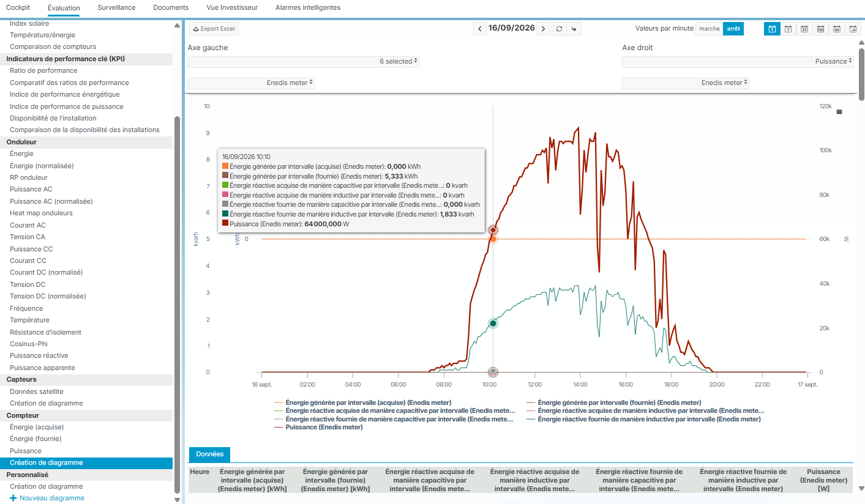Click the Heure column header in the data table

tap(200, 472)
